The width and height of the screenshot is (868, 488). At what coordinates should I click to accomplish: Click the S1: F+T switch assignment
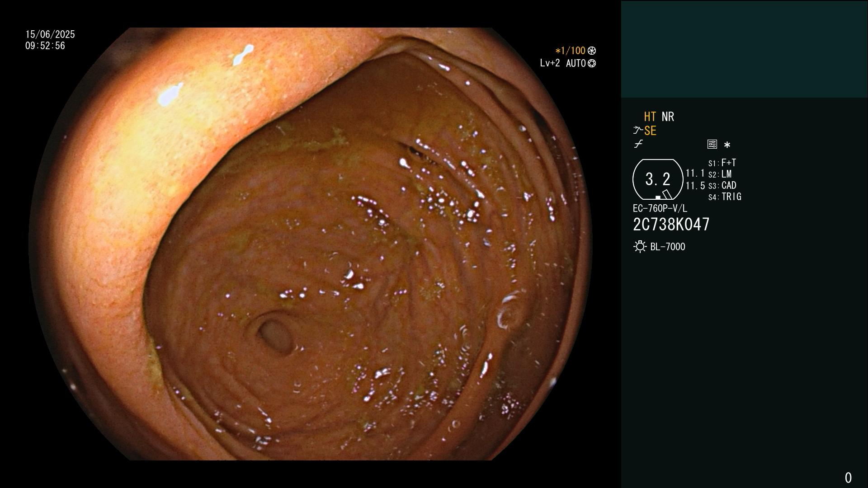click(x=722, y=163)
